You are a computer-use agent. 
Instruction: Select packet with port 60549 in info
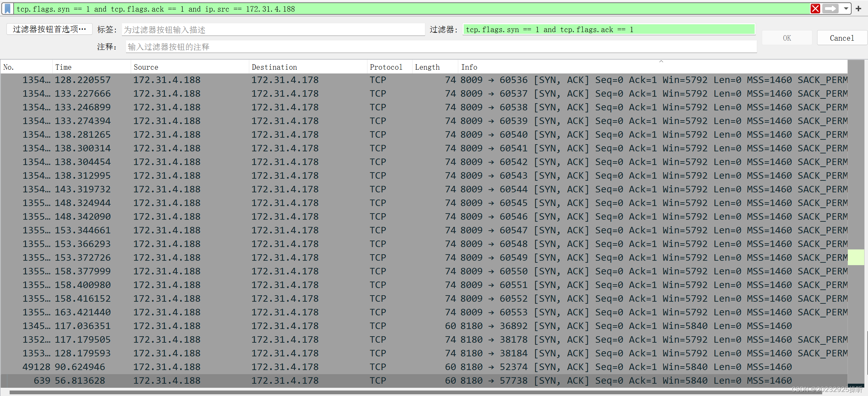tap(424, 258)
